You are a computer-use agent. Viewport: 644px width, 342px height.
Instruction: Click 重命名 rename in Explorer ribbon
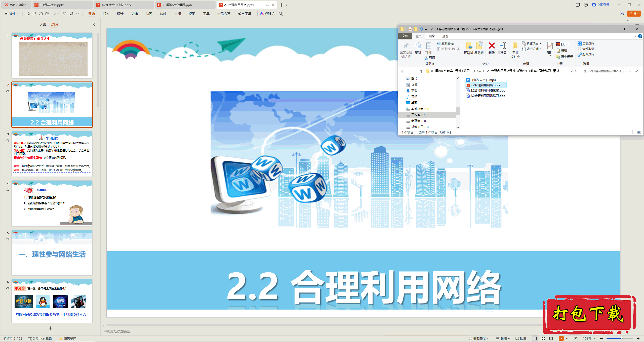502,48
